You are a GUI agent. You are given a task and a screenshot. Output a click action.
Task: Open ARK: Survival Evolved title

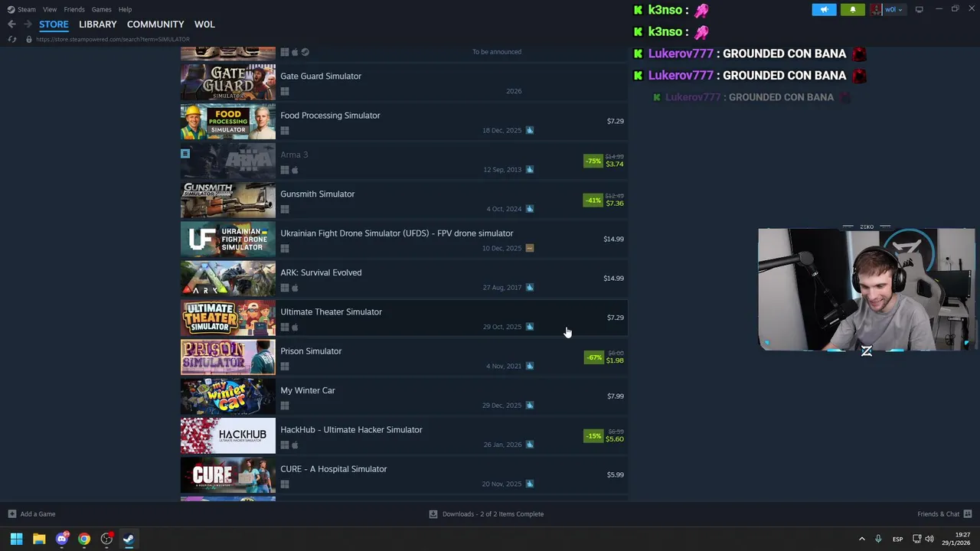pos(321,272)
